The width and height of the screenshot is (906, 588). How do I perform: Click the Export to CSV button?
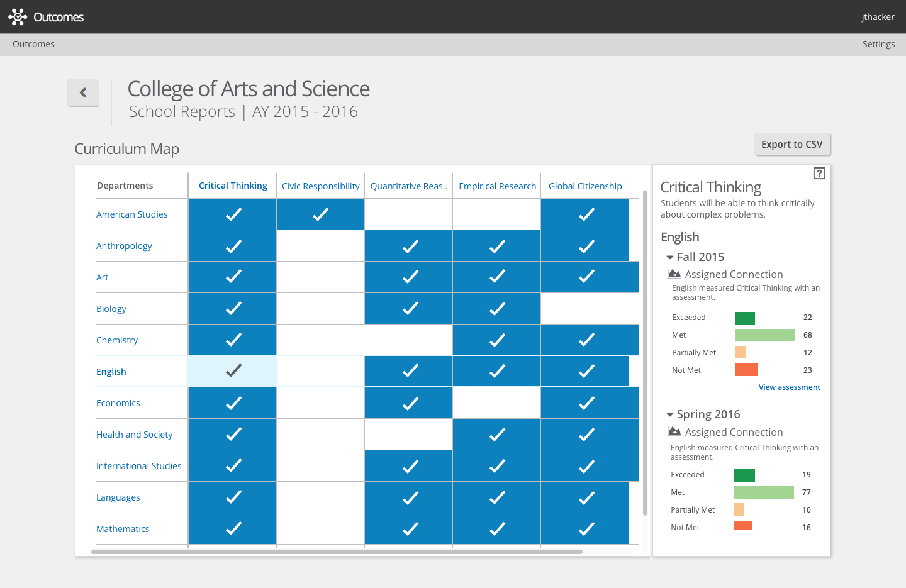coord(792,144)
